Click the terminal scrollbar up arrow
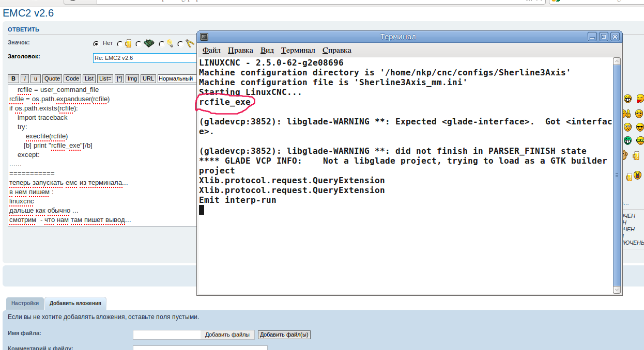This screenshot has height=350, width=644. (617, 61)
